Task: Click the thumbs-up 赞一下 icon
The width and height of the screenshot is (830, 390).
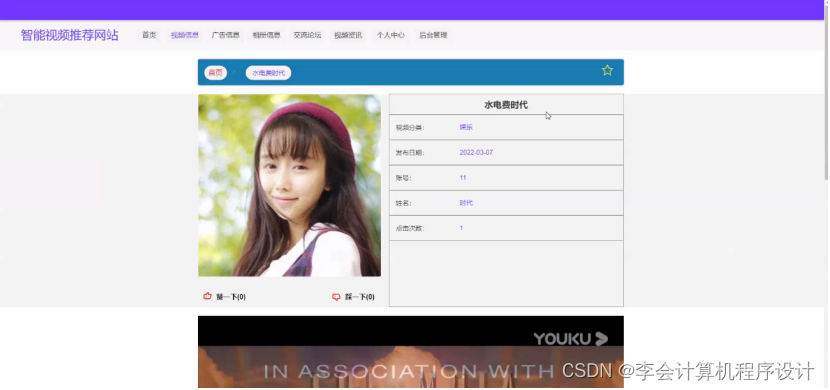Action: [208, 296]
